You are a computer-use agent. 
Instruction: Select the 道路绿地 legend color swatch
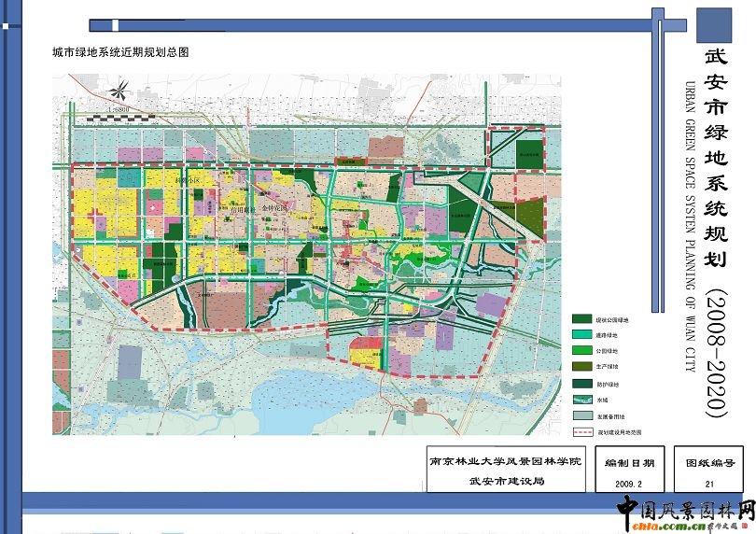pyautogui.click(x=582, y=333)
